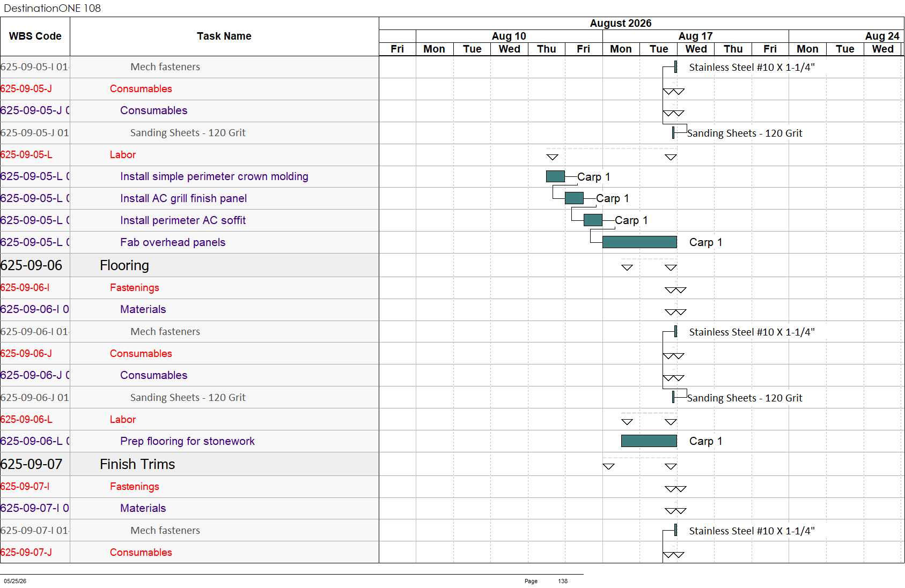The height and width of the screenshot is (588, 905).
Task: Click the Task Name column header
Action: click(224, 36)
